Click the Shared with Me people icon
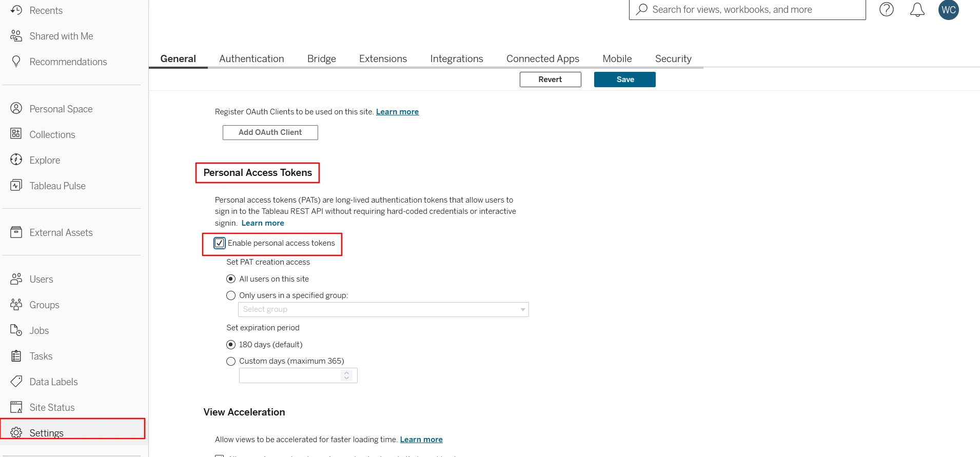The height and width of the screenshot is (457, 980). tap(16, 36)
